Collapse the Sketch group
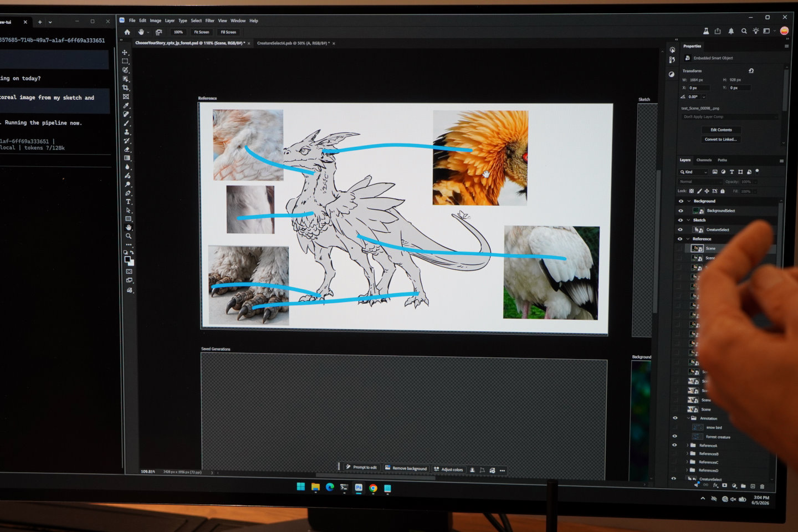 pos(688,220)
